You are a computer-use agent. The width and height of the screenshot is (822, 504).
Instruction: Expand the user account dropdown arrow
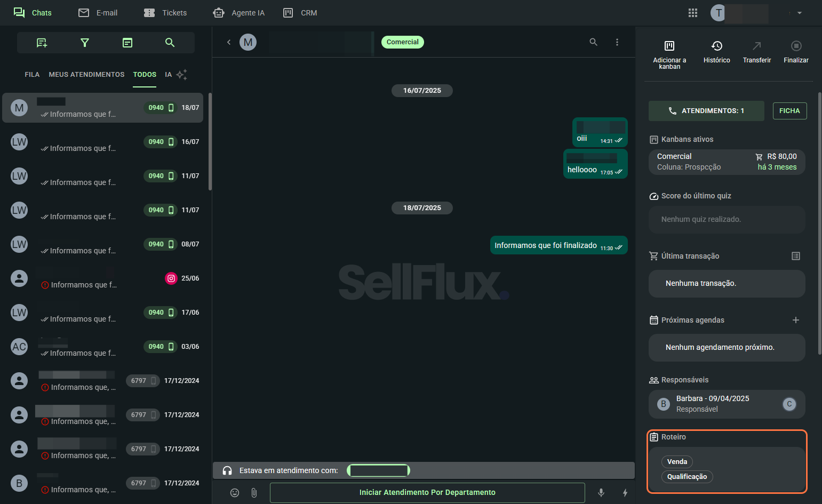pos(800,13)
